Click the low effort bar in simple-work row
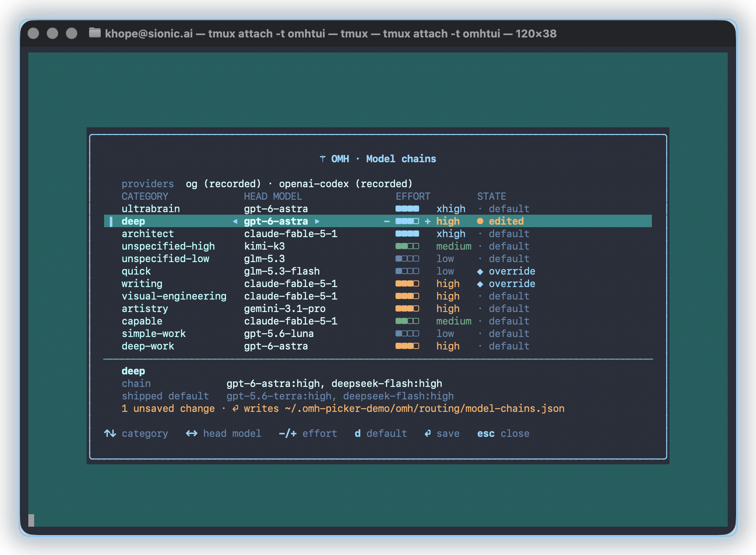Image resolution: width=756 pixels, height=555 pixels. [407, 334]
